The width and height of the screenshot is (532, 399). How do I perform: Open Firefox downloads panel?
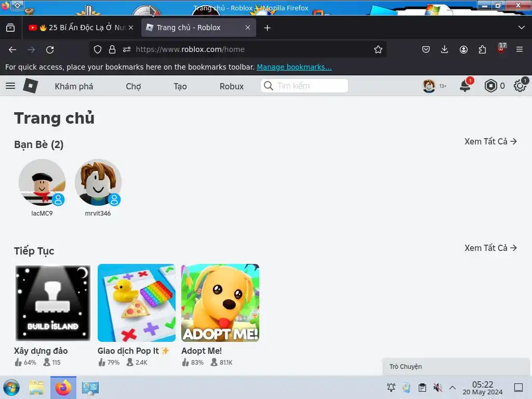pyautogui.click(x=445, y=49)
